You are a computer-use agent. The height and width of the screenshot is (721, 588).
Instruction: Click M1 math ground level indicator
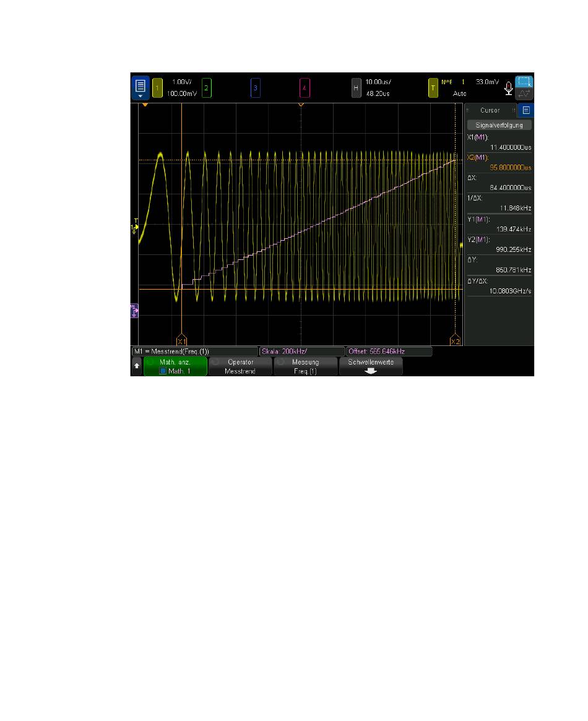(134, 311)
